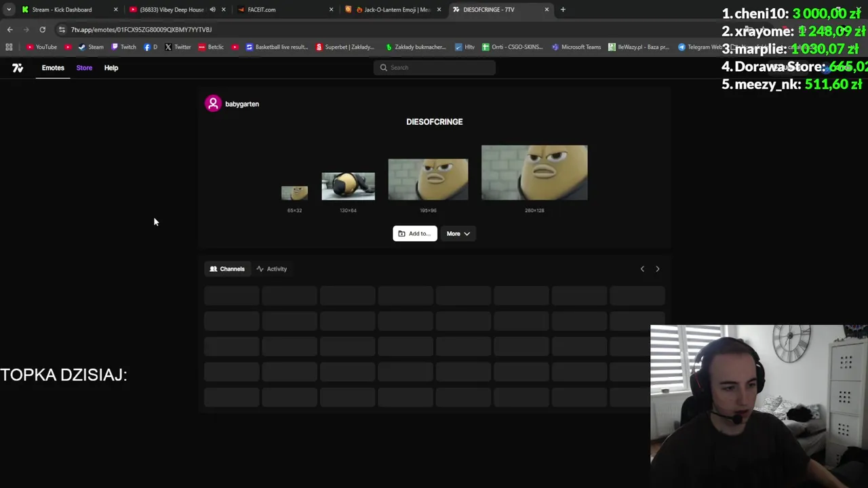This screenshot has height=488, width=868.
Task: Select the 195×96 emote preview
Action: [x=428, y=179]
